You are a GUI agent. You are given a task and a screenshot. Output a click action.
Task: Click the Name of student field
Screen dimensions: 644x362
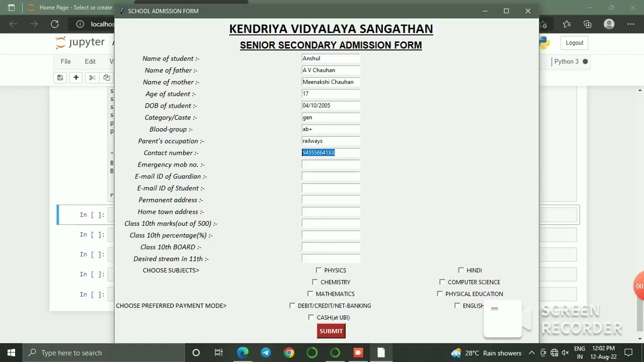(x=331, y=58)
